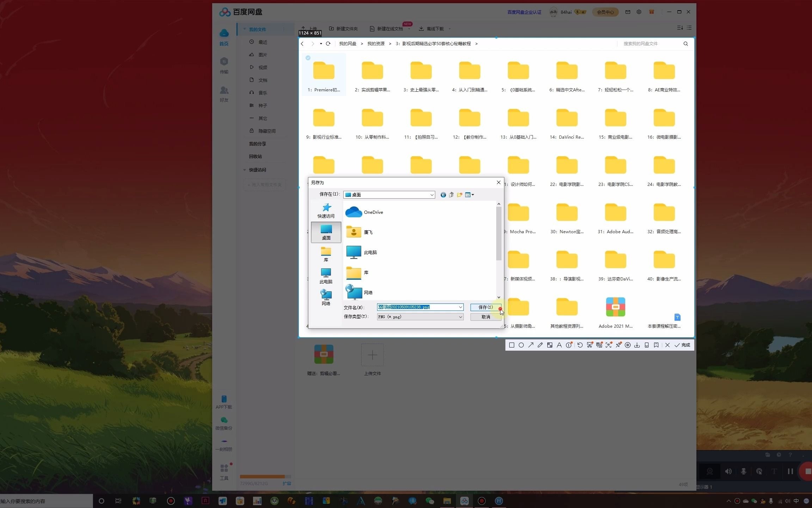Click 完成 to finish the screenshot
Screen dimensions: 812x508
[682, 345]
